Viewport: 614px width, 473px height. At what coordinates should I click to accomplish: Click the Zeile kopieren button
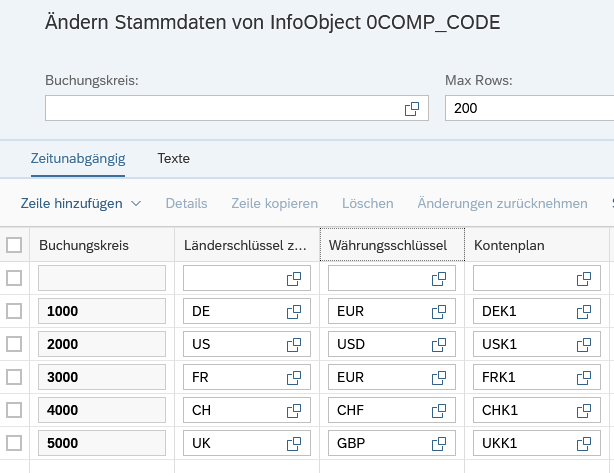click(x=274, y=203)
